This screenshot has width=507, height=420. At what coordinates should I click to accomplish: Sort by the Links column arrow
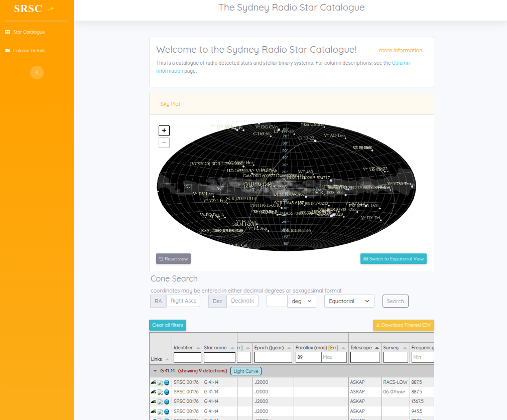point(167,359)
